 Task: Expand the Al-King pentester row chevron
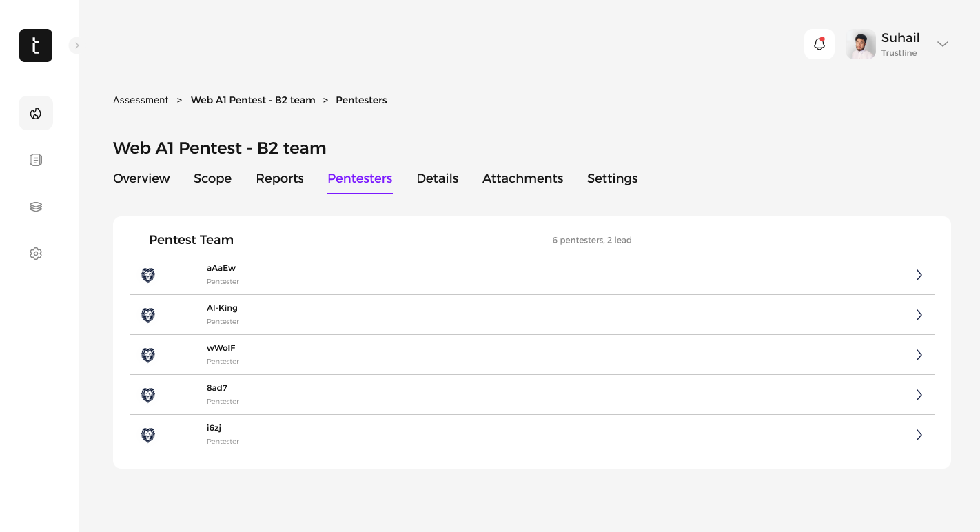(x=919, y=315)
